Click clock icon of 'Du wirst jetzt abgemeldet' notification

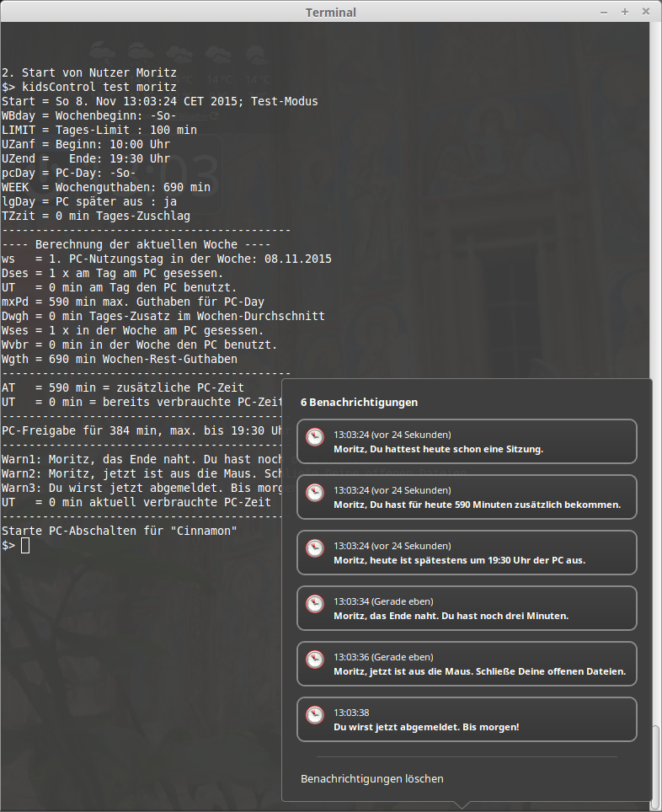tap(315, 715)
